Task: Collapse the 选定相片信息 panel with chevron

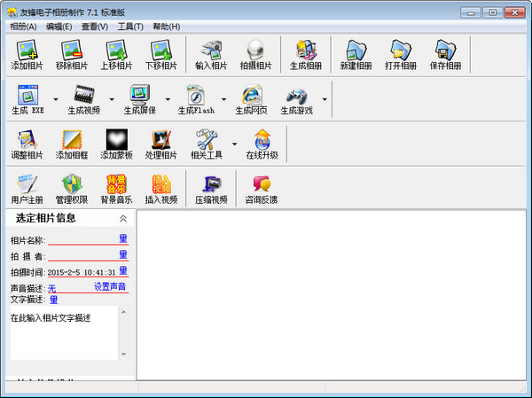Action: tap(123, 219)
